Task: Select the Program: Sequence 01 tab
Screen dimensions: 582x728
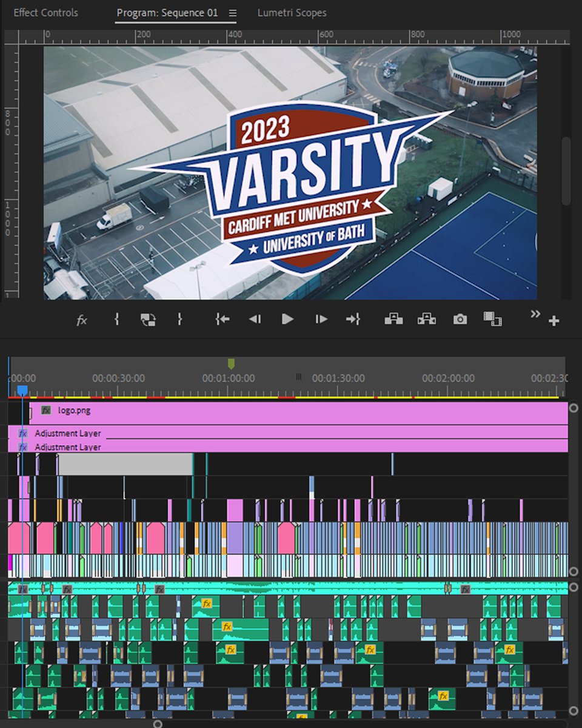Action: coord(167,13)
